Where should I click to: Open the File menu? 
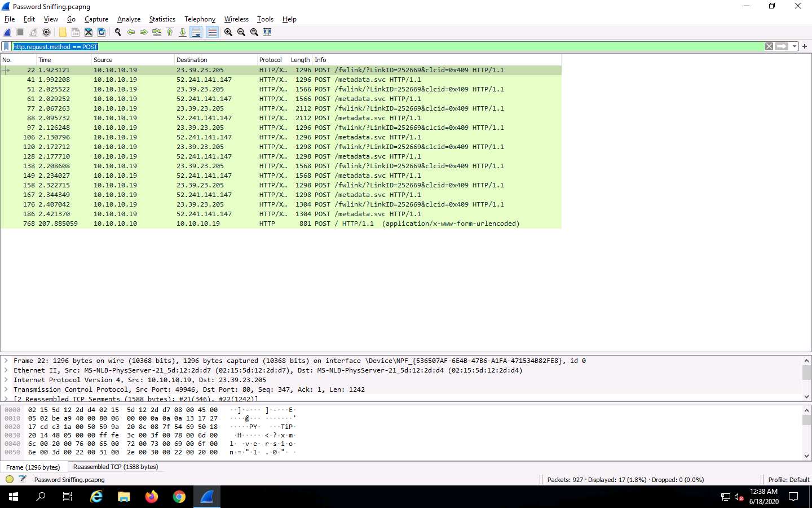[10, 19]
